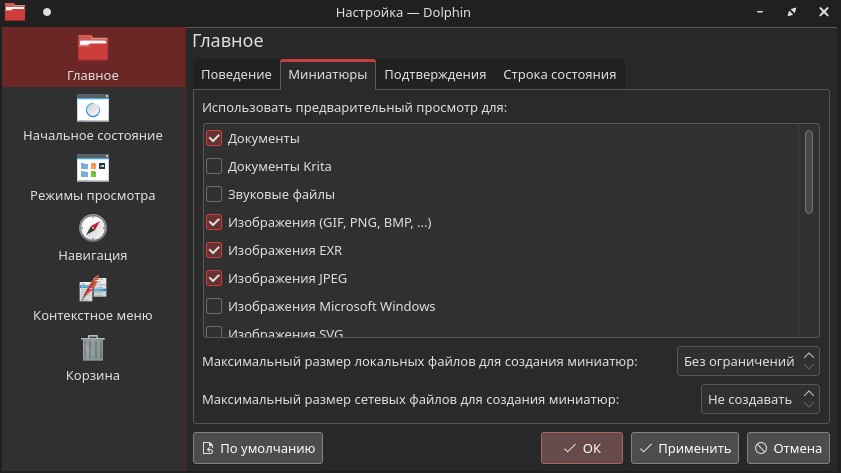Viewport: 841px width, 473px height.
Task: Disable previews for Изображения JPEG
Action: pyautogui.click(x=214, y=279)
